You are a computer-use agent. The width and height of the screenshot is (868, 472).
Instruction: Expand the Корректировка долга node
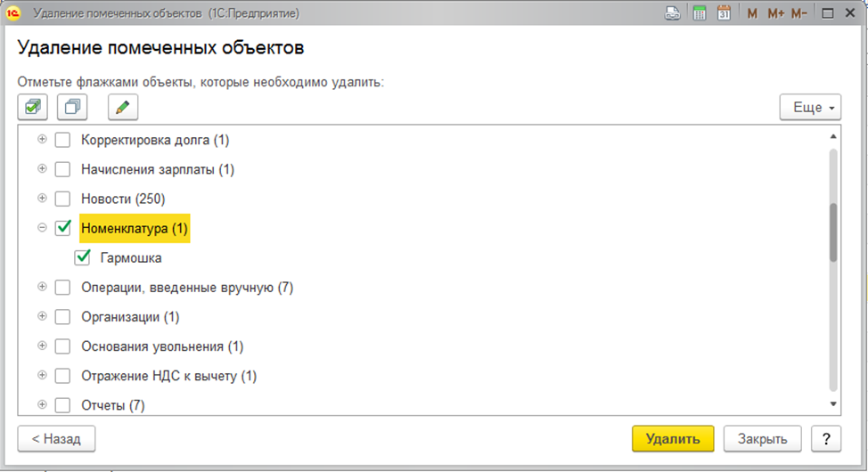(42, 139)
